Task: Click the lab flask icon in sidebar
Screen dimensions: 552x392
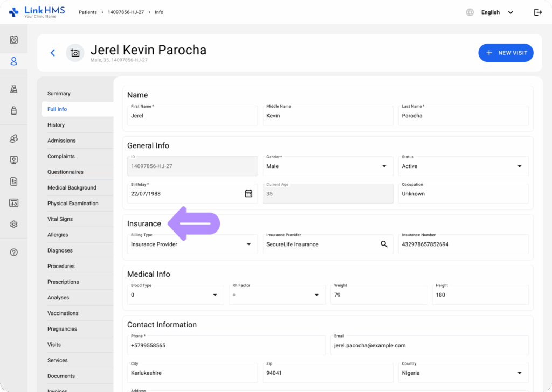Action: click(14, 89)
